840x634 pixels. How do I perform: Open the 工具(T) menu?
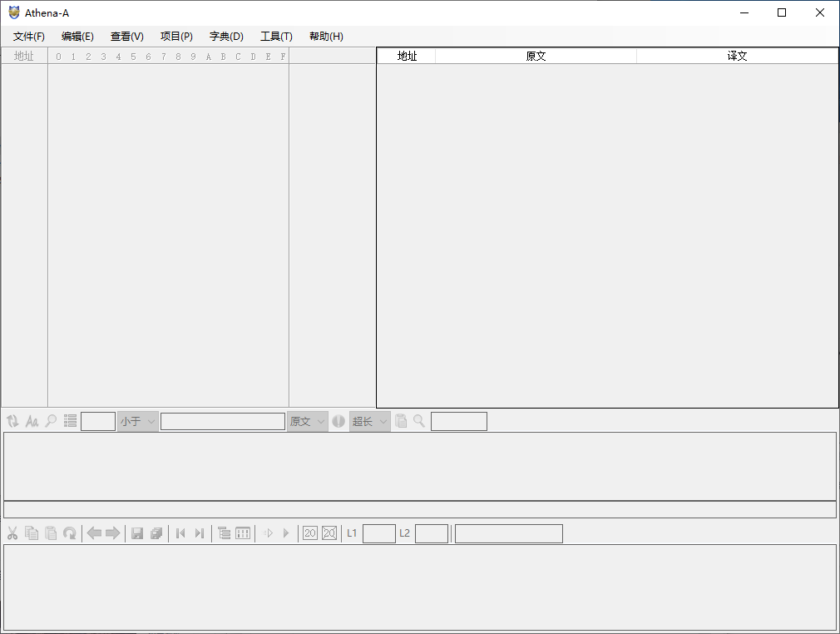275,36
